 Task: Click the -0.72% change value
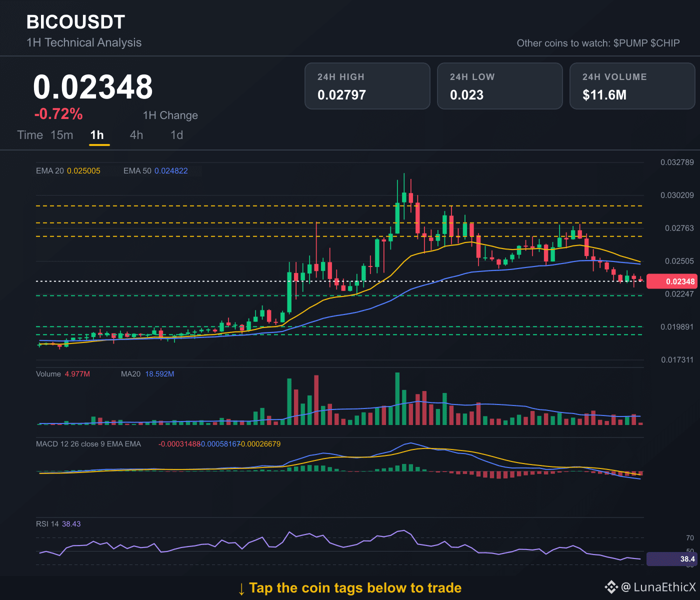point(58,114)
